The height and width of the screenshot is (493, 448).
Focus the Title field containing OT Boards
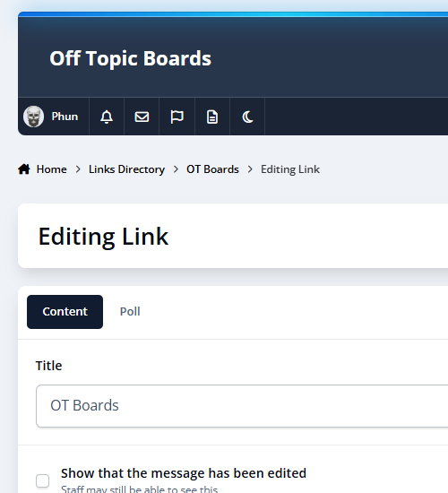pos(242,405)
